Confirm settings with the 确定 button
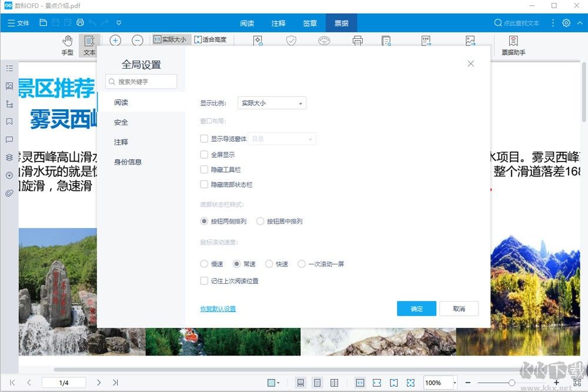 click(x=416, y=309)
